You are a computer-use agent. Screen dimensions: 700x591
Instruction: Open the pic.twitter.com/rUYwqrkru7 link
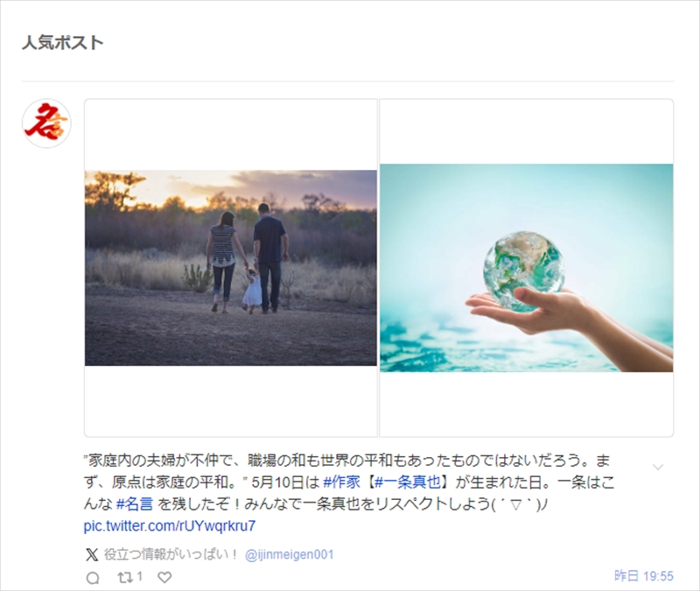pos(170,526)
